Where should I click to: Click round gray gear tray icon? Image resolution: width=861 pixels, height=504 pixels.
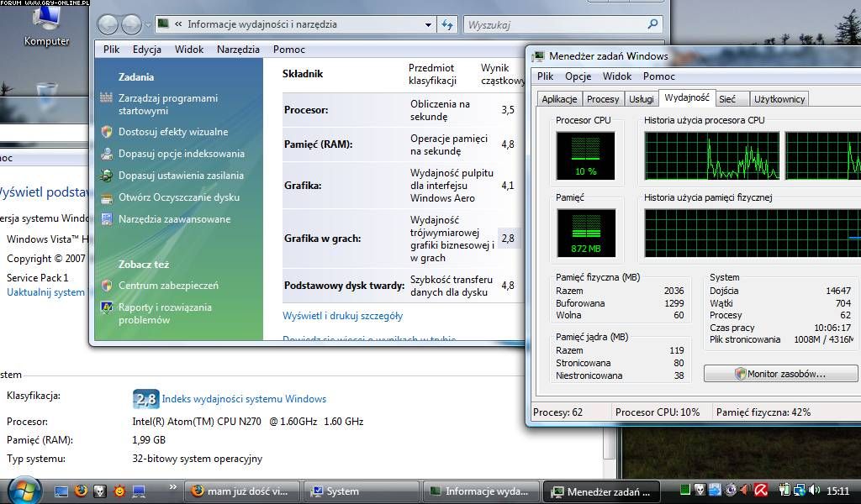click(x=731, y=490)
